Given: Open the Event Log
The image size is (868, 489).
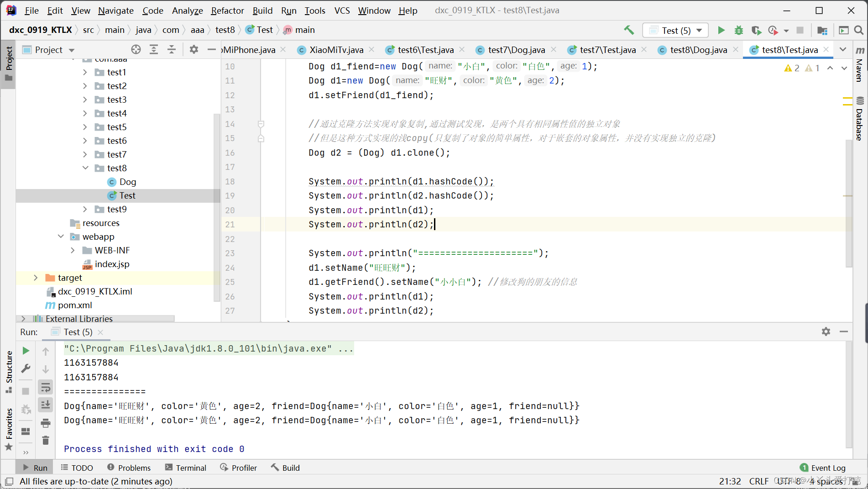Looking at the screenshot, I should [x=823, y=468].
